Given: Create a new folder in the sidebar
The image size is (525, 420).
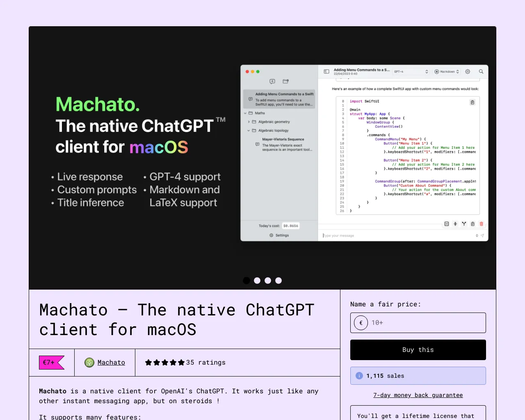Looking at the screenshot, I should [x=286, y=81].
